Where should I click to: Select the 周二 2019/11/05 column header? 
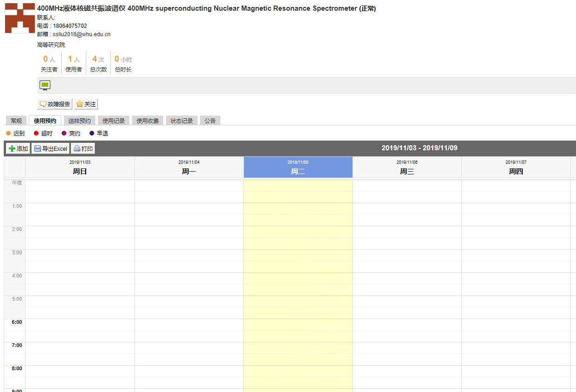pos(298,167)
